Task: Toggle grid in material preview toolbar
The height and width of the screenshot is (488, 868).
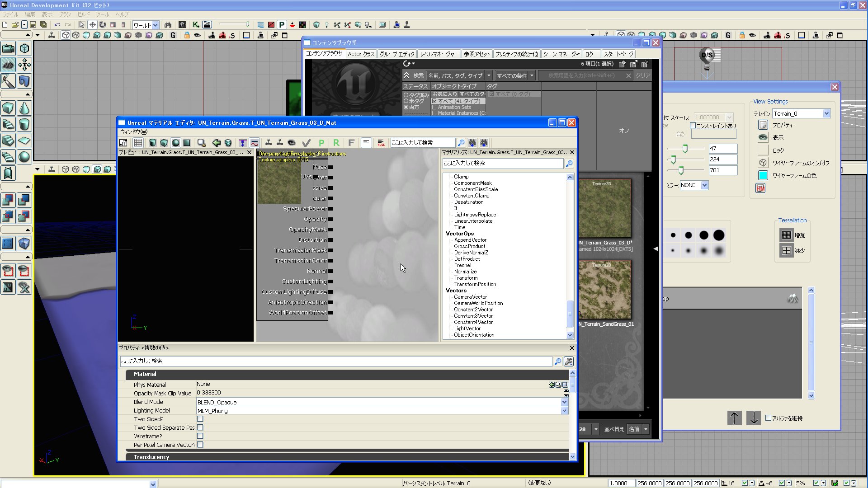Action: click(138, 143)
